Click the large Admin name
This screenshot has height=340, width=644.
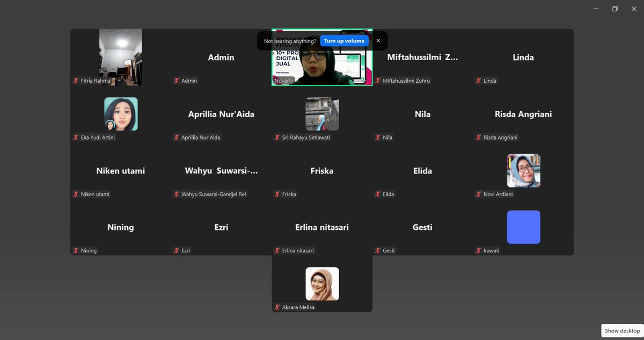tap(221, 57)
